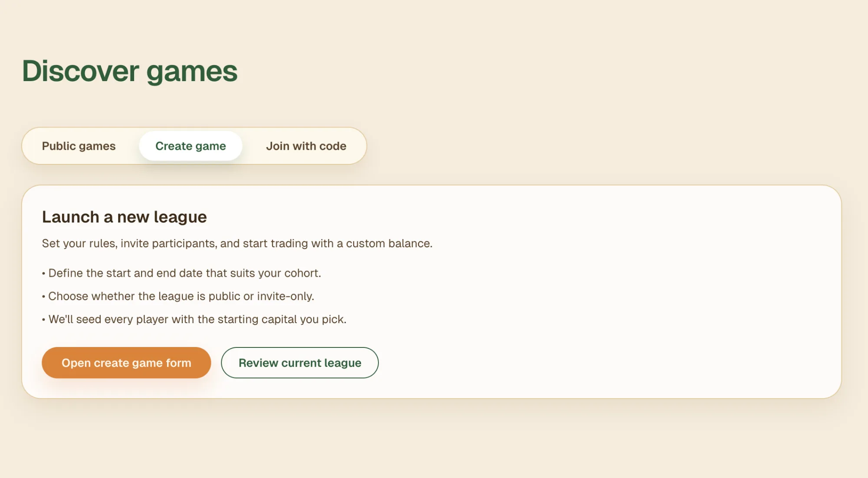This screenshot has height=478, width=868.
Task: Open the Join with code tab
Action: 306,146
